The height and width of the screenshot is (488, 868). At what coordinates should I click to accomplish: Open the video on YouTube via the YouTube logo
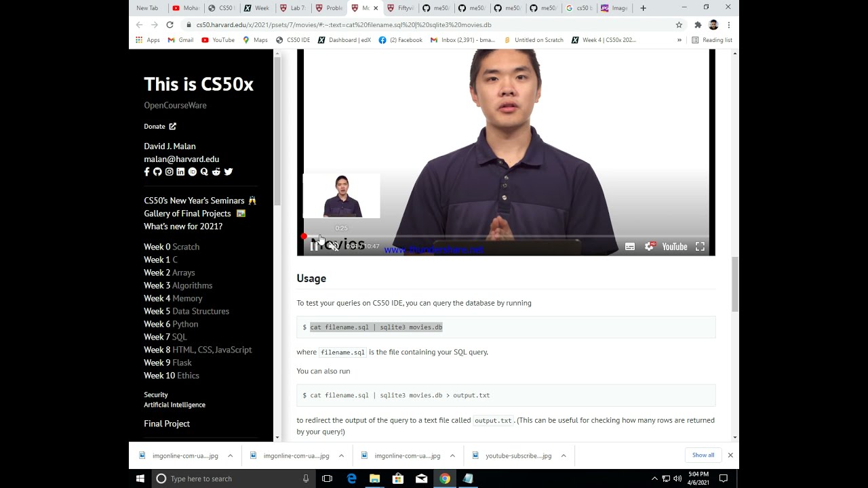point(675,247)
